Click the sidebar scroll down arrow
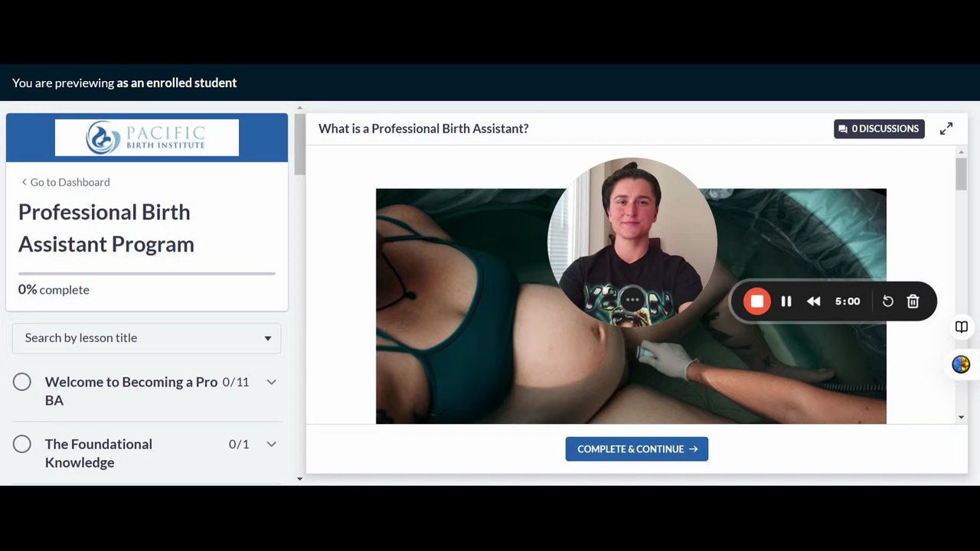This screenshot has height=551, width=980. (x=299, y=479)
